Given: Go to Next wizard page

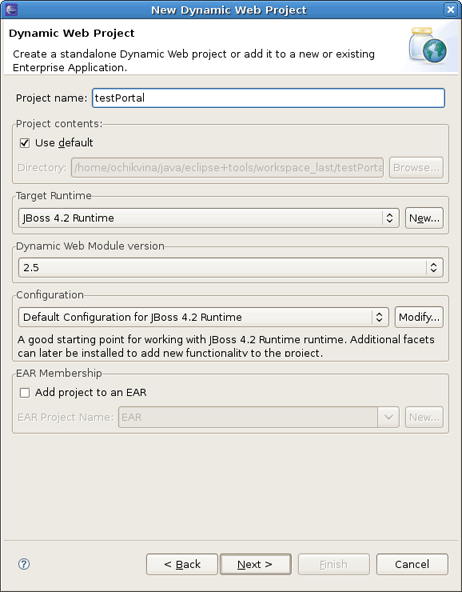Looking at the screenshot, I should tap(256, 564).
